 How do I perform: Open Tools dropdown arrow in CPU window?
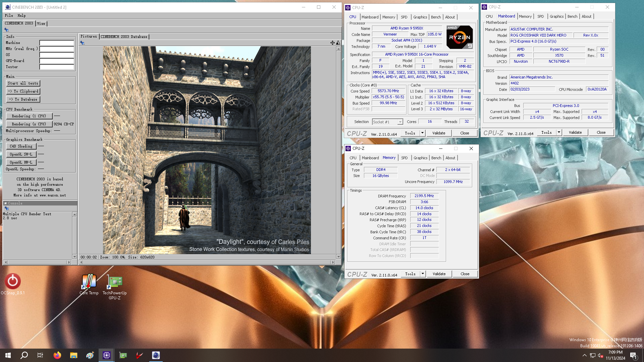pyautogui.click(x=423, y=133)
